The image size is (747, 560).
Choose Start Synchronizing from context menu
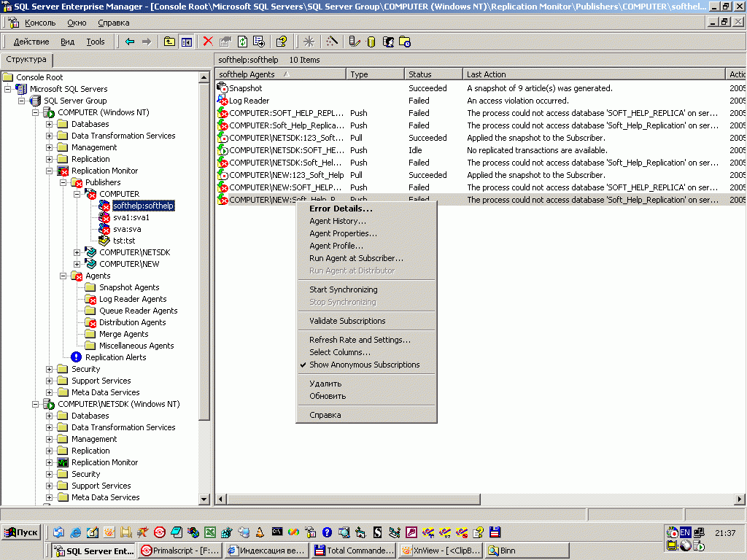click(343, 289)
